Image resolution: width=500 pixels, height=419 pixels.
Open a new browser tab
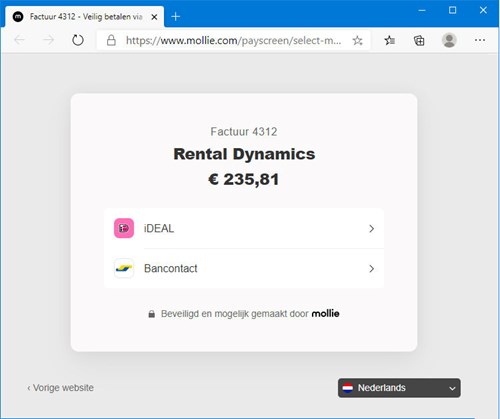pos(175,16)
